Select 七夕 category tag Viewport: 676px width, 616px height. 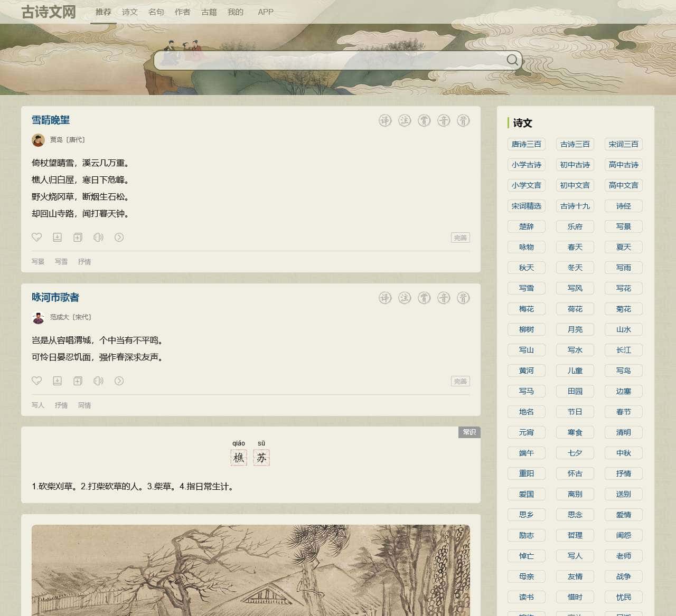[575, 453]
